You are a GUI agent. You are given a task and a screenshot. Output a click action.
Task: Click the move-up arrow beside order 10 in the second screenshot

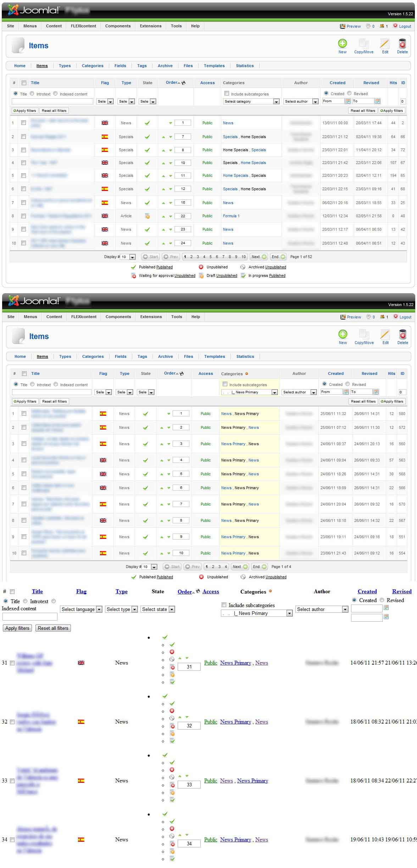[x=162, y=553]
